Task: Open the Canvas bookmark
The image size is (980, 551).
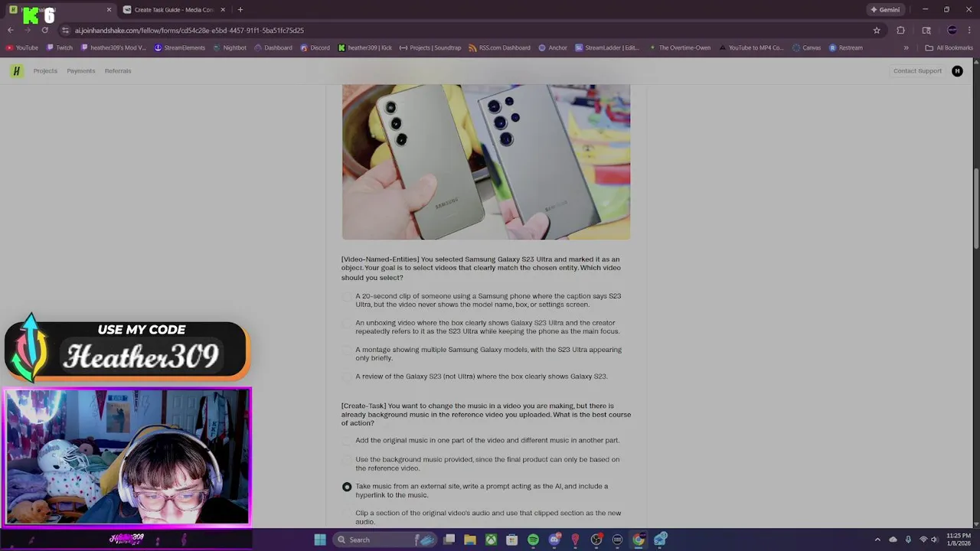Action: (807, 47)
